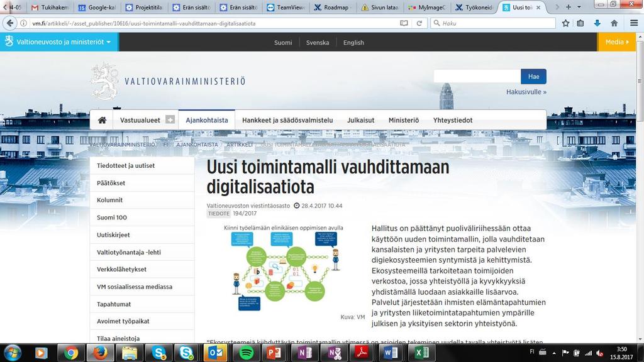Open the bookmarks library icon
The width and height of the screenshot is (644, 362).
pyautogui.click(x=580, y=23)
